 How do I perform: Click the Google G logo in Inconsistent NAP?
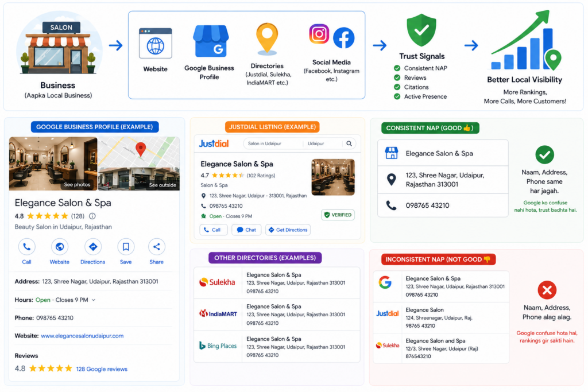[385, 282]
